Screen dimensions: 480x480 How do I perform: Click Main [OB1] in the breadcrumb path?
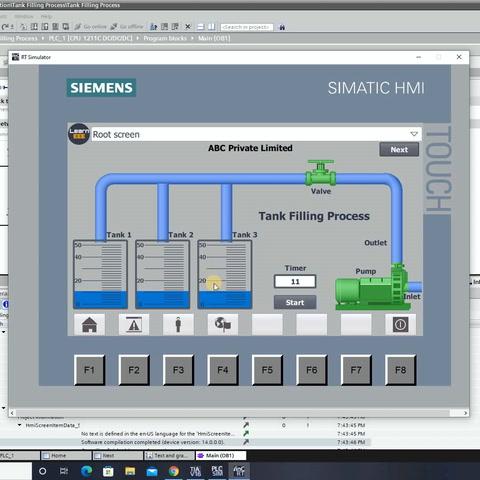[x=214, y=38]
